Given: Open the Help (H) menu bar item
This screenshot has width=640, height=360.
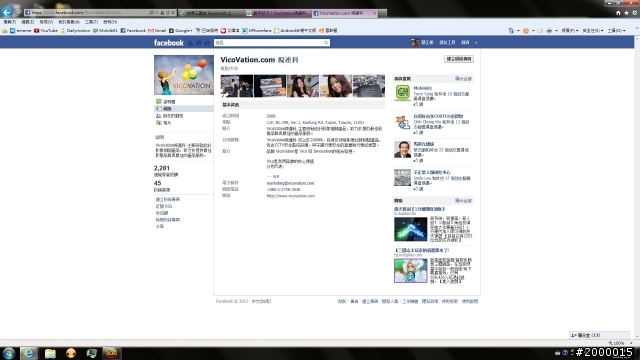Looking at the screenshot, I should click(110, 22).
